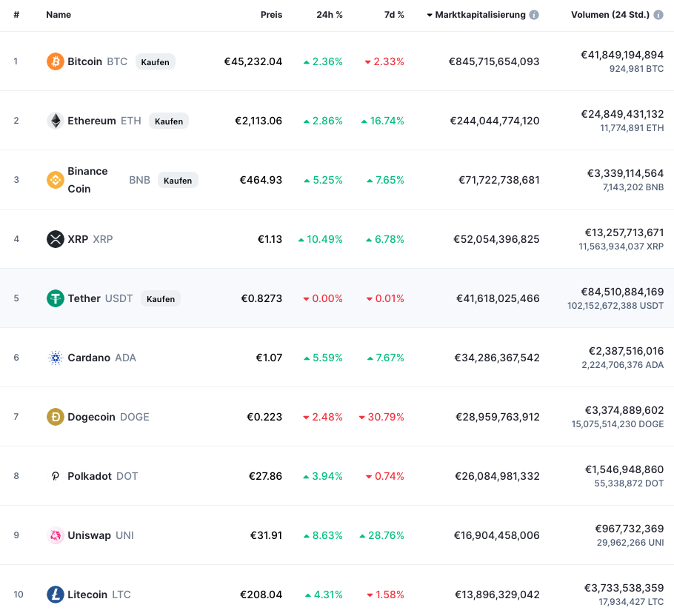The height and width of the screenshot is (616, 674).
Task: Click the Cardano logo icon
Action: [x=56, y=358]
